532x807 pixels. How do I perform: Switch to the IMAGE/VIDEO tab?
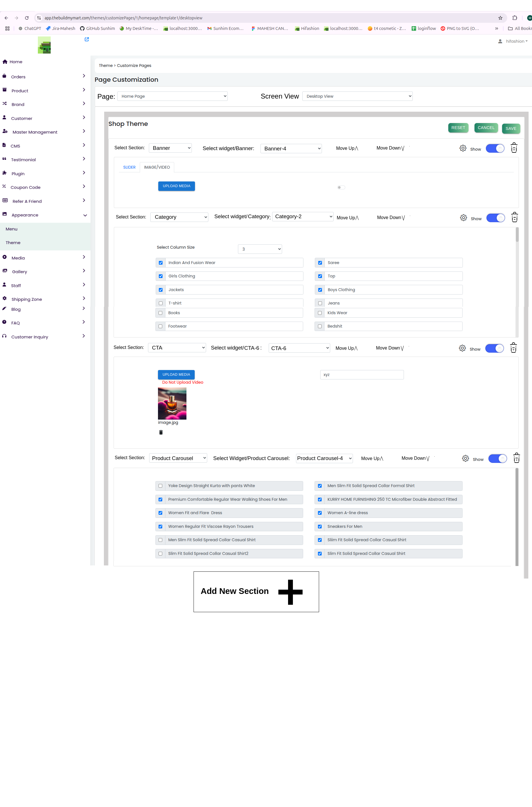click(157, 167)
